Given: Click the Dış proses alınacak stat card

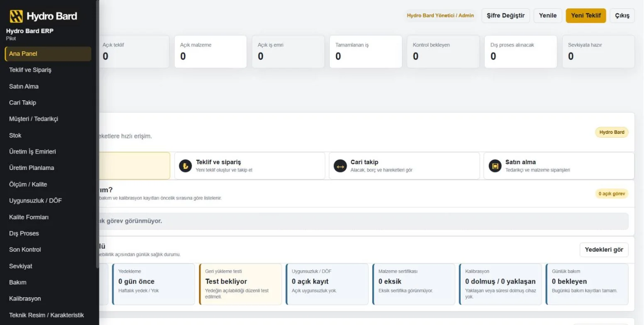Looking at the screenshot, I should pyautogui.click(x=521, y=52).
